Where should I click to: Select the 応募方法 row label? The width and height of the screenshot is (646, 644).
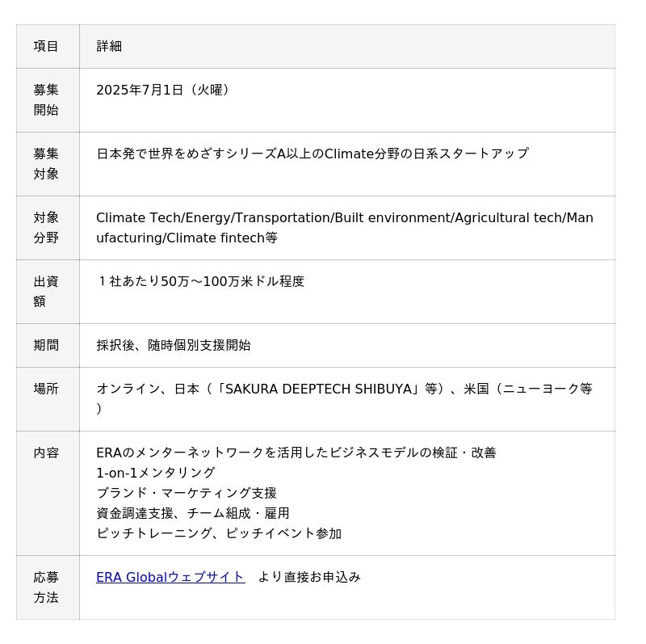[46, 587]
